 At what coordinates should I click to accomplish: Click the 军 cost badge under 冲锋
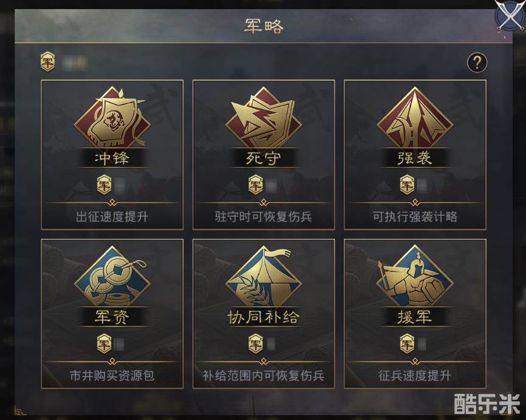click(x=104, y=185)
